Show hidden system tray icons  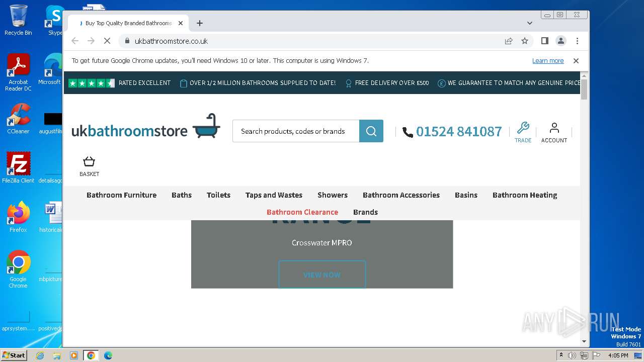[561, 355]
